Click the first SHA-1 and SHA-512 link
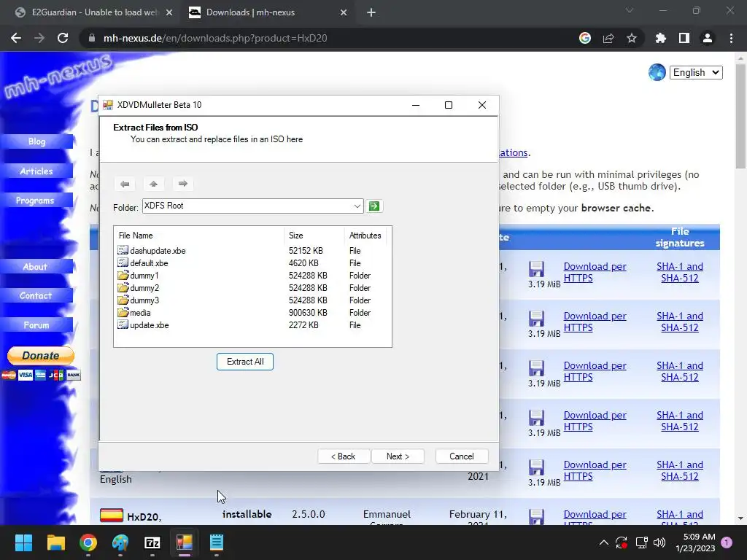 click(x=680, y=273)
